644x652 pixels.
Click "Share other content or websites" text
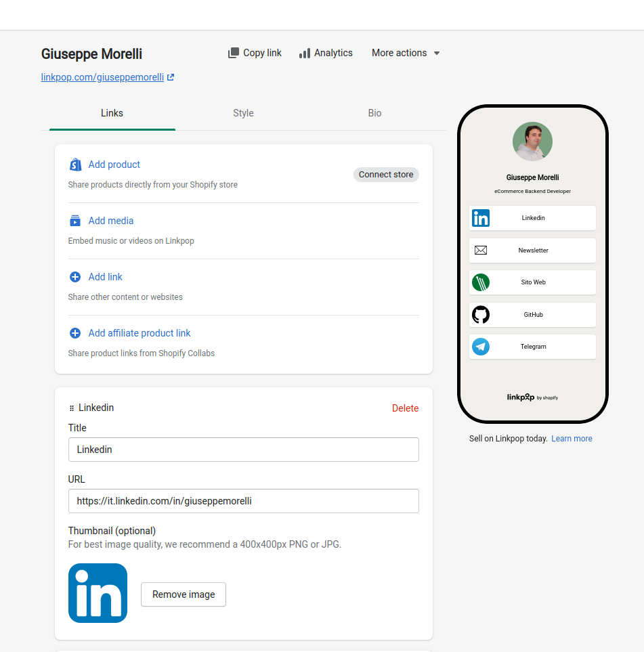(125, 297)
